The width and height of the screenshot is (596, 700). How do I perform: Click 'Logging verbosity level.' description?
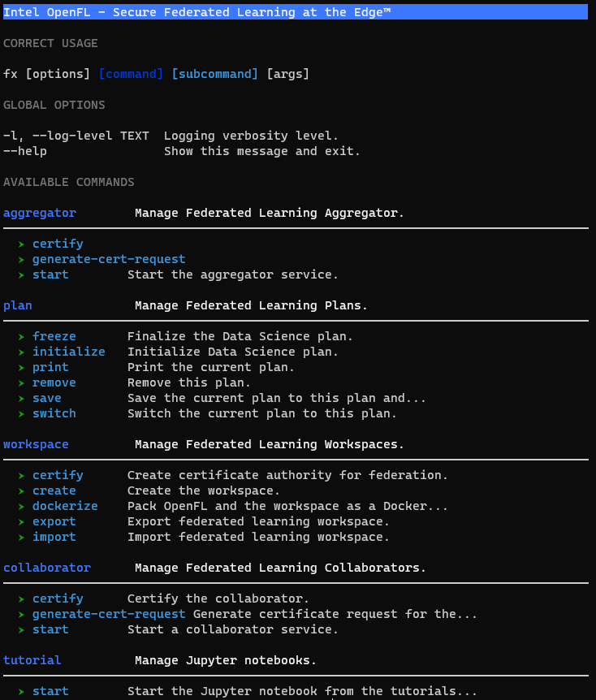tap(252, 136)
